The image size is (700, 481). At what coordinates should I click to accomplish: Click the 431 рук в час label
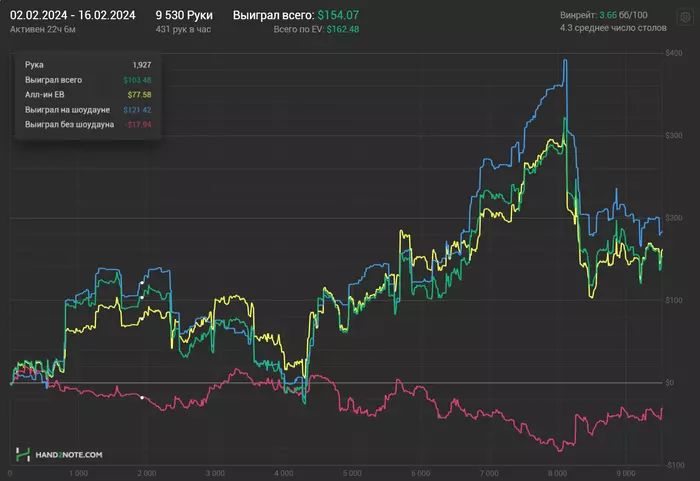pos(186,30)
